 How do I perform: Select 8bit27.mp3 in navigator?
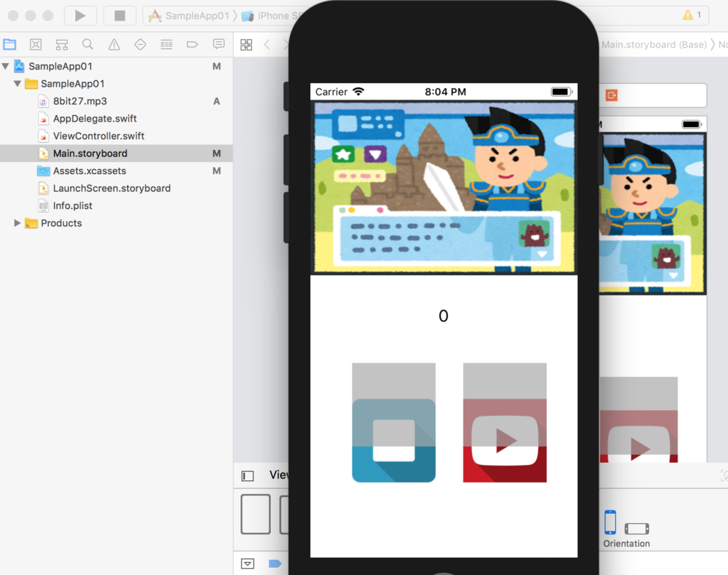(x=80, y=101)
